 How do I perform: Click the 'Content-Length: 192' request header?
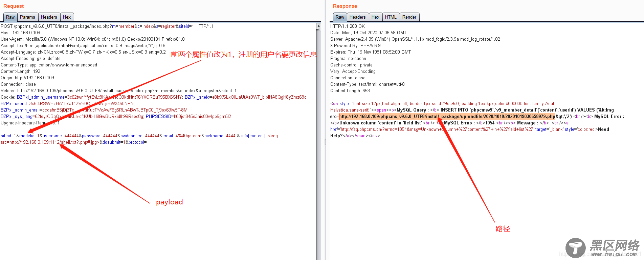pos(20,71)
